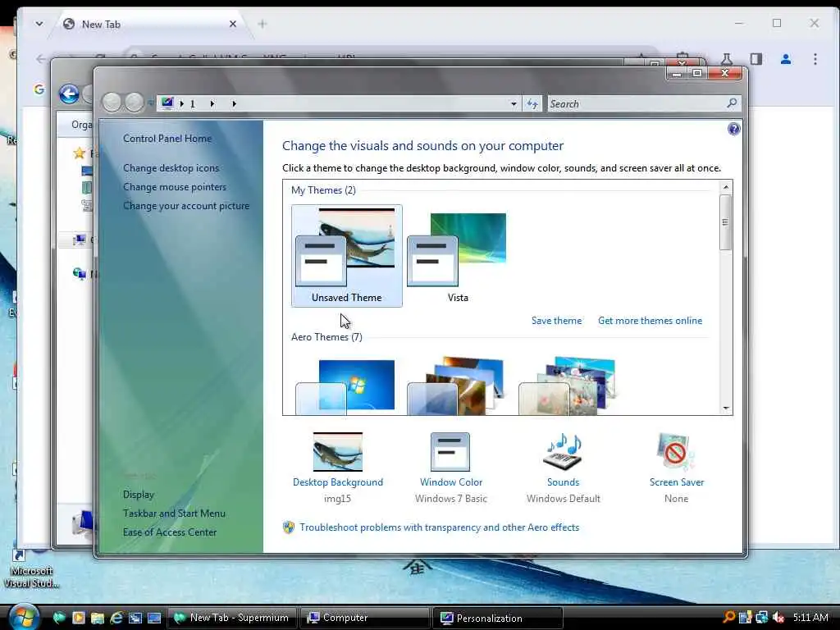
Task: Click the magnifier icon in the Search box
Action: [x=732, y=103]
